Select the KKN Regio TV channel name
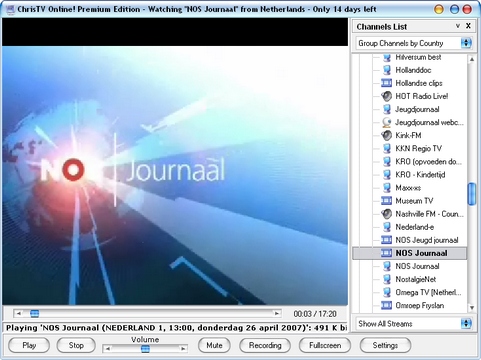 point(418,148)
